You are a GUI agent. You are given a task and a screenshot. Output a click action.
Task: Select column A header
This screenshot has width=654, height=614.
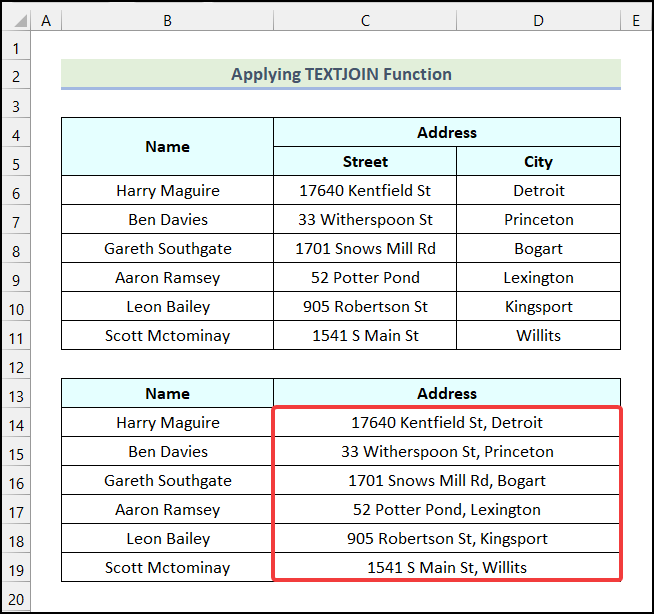pyautogui.click(x=46, y=20)
